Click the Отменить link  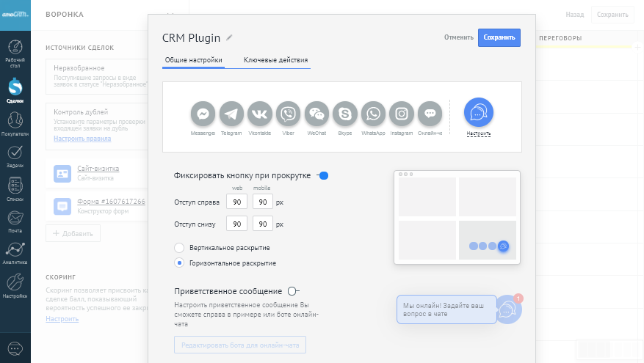click(458, 37)
